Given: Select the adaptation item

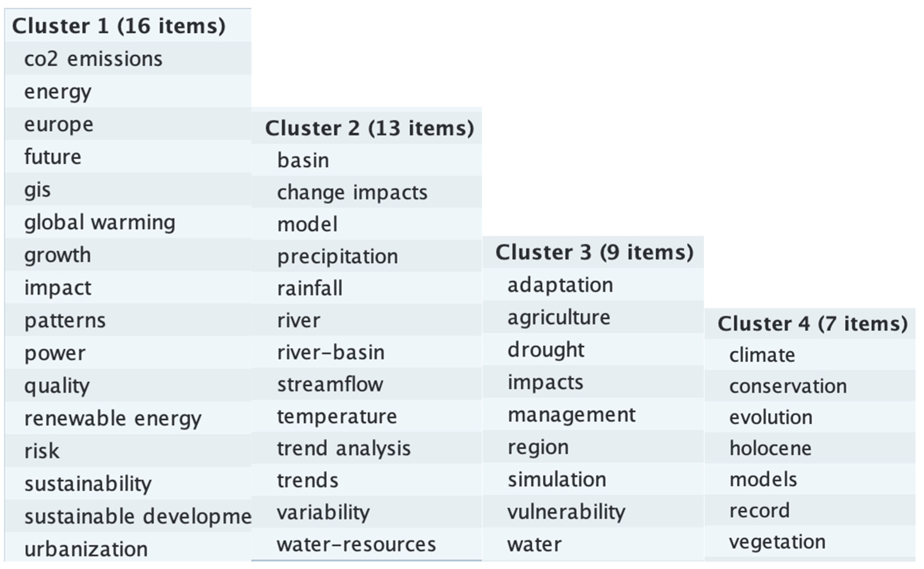Looking at the screenshot, I should click(x=593, y=285).
